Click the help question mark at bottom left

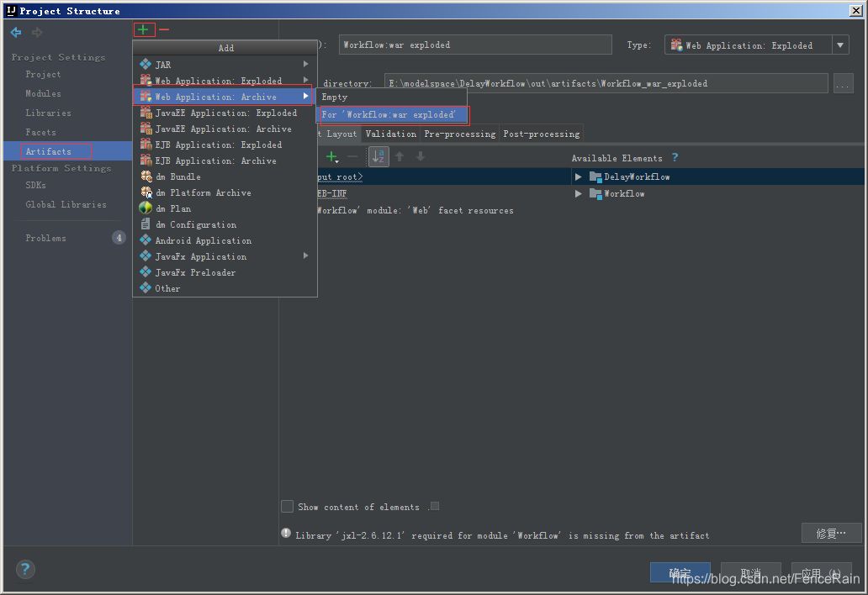click(x=25, y=569)
